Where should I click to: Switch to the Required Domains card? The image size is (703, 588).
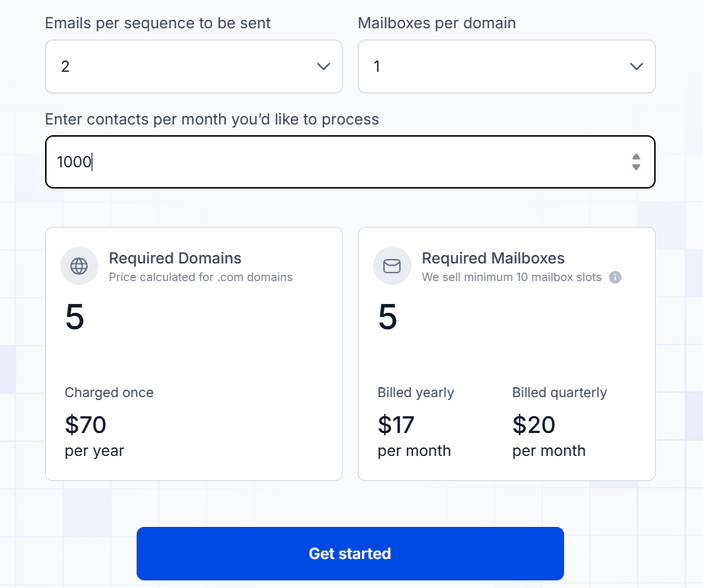[x=193, y=353]
